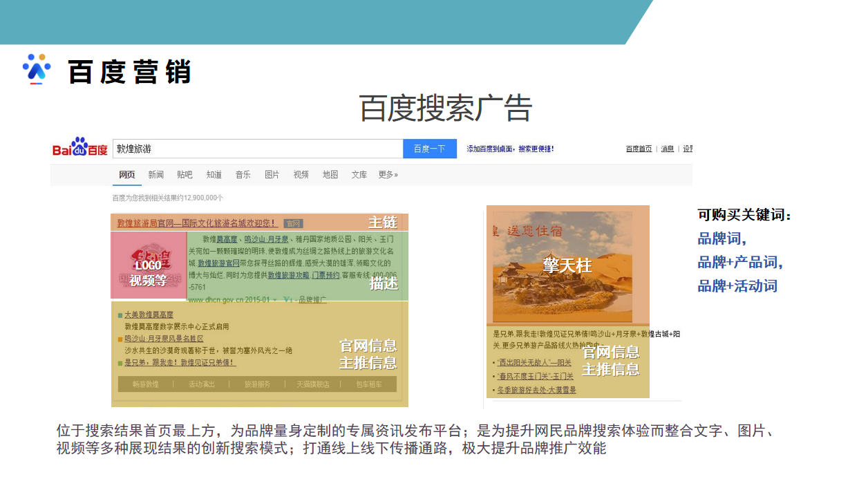Click the 擎天柱 label on the banner
The width and height of the screenshot is (868, 488).
click(567, 265)
